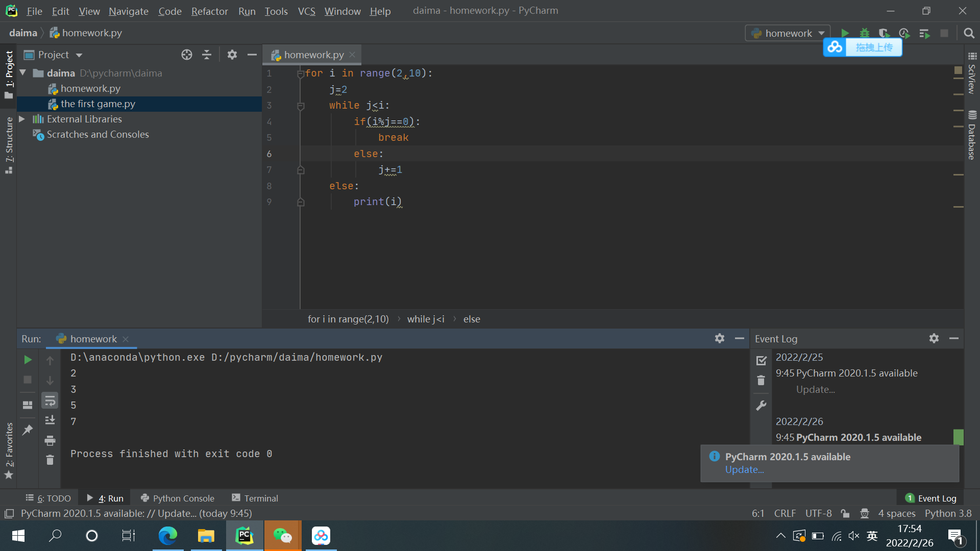Collapse the daima project folder
The image size is (980, 551).
pyautogui.click(x=23, y=73)
